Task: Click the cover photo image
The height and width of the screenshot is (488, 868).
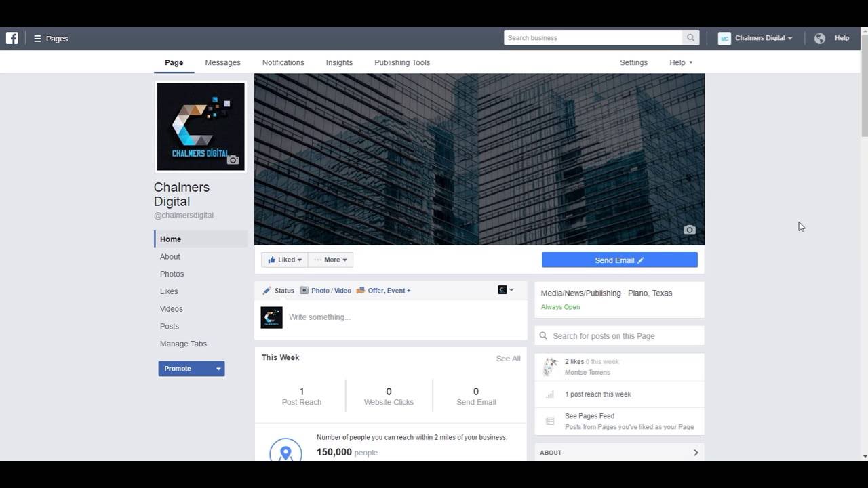Action: tap(479, 159)
